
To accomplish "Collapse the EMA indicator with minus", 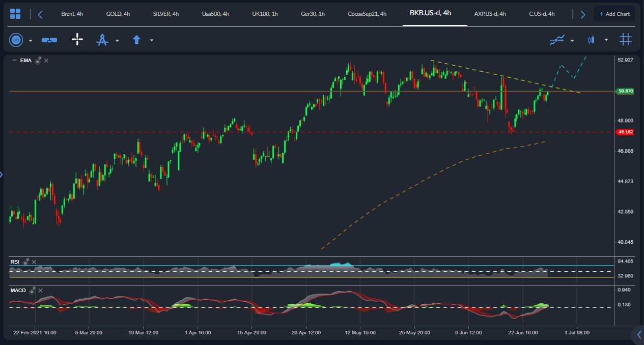I will pyautogui.click(x=14, y=60).
